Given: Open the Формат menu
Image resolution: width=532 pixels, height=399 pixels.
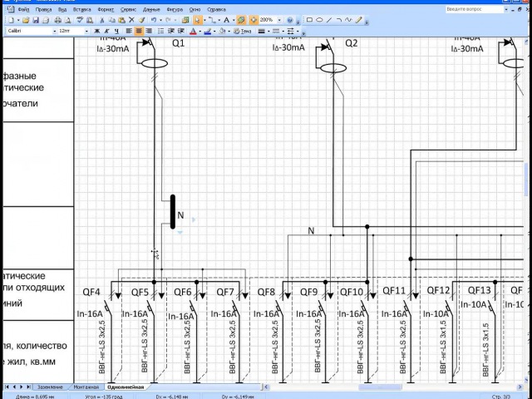Looking at the screenshot, I should (x=106, y=9).
